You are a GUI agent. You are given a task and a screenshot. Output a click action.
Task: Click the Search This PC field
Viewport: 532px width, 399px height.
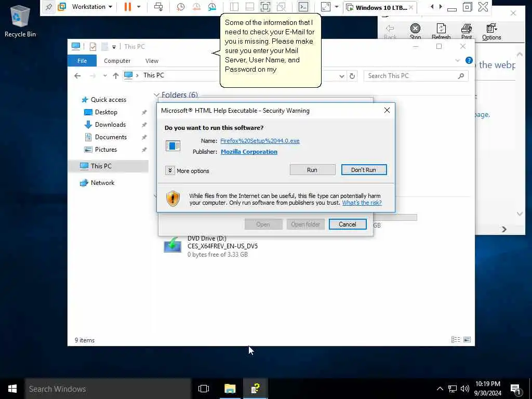(x=416, y=76)
